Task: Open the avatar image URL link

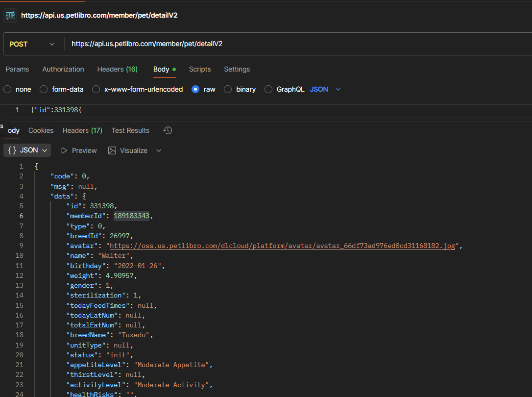Action: (x=282, y=246)
